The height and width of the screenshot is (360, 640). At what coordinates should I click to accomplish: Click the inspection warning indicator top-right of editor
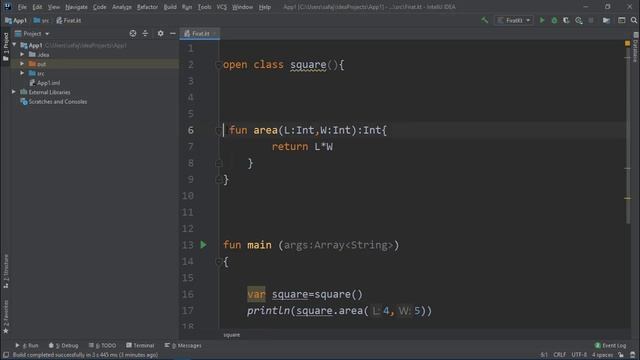tap(627, 43)
